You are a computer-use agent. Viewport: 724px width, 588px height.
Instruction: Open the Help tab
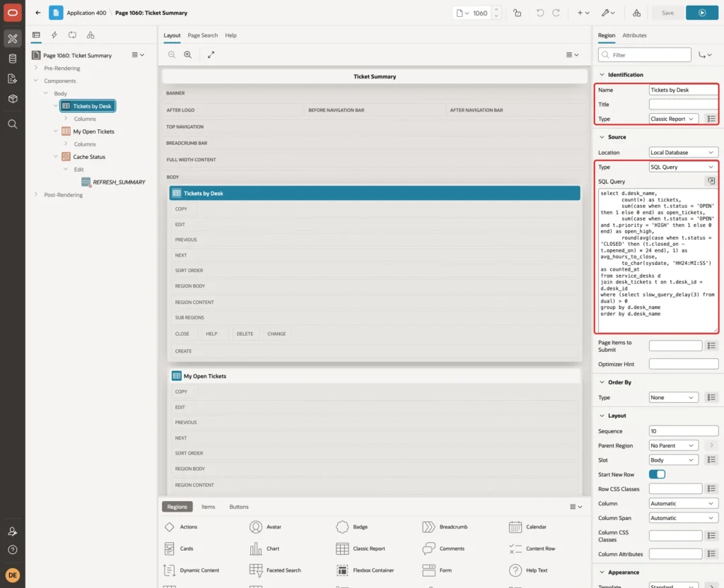click(x=230, y=35)
